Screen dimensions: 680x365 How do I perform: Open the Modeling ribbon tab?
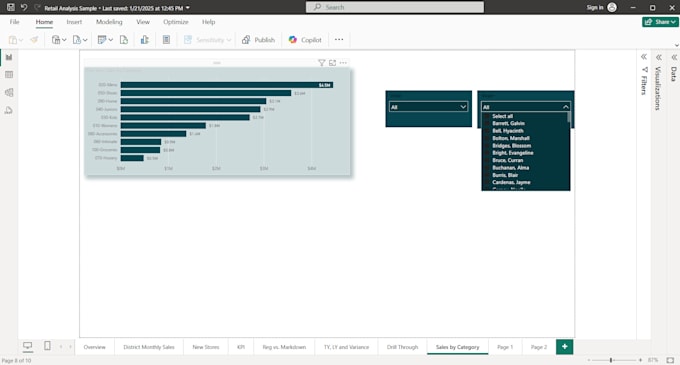pyautogui.click(x=109, y=22)
